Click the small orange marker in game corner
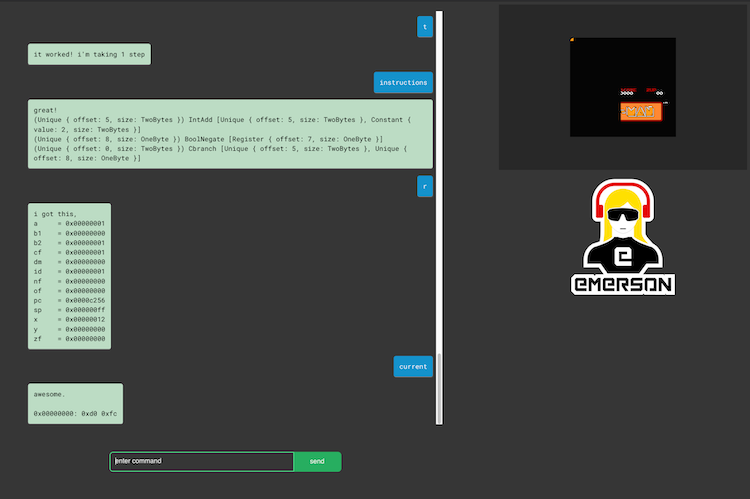Image resolution: width=750 pixels, height=499 pixels. pos(572,40)
